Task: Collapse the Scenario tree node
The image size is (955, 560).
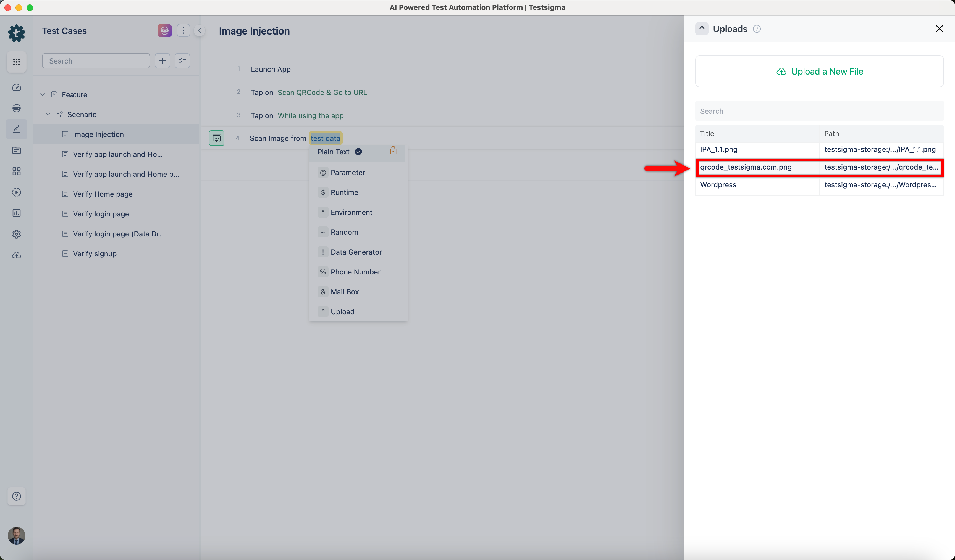Action: [x=48, y=114]
